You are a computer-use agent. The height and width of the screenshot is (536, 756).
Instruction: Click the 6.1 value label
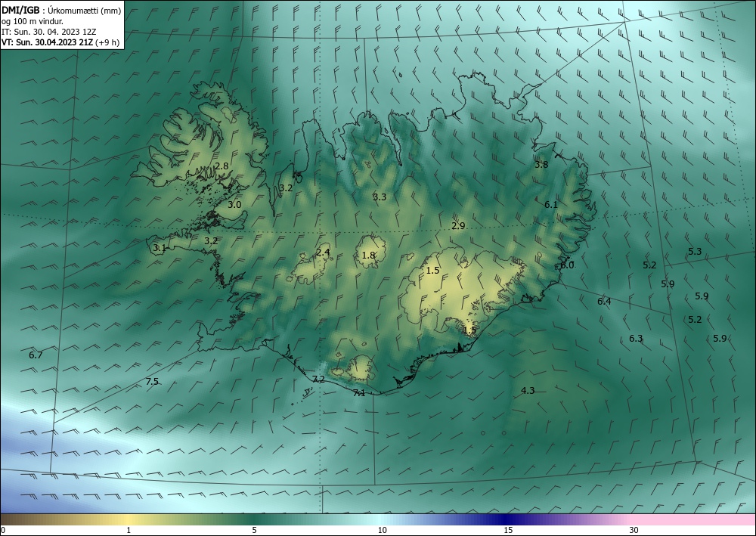pos(551,204)
